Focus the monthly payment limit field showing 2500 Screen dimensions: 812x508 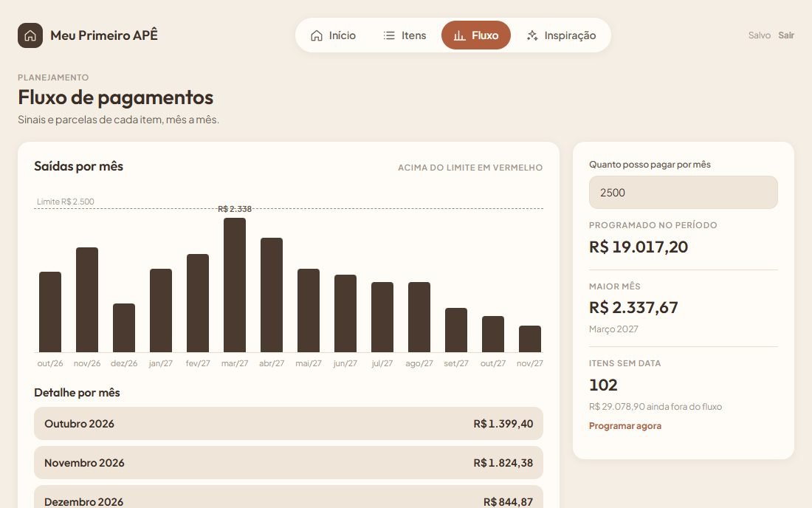(683, 193)
